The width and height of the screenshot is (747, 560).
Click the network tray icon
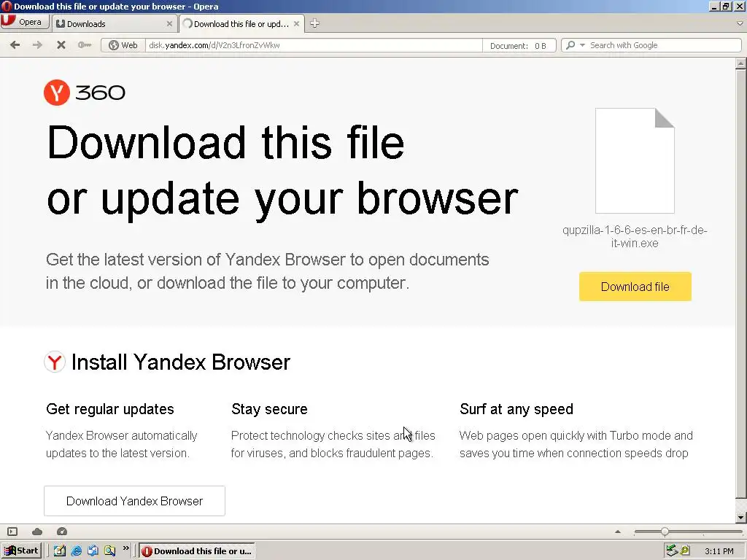point(672,551)
